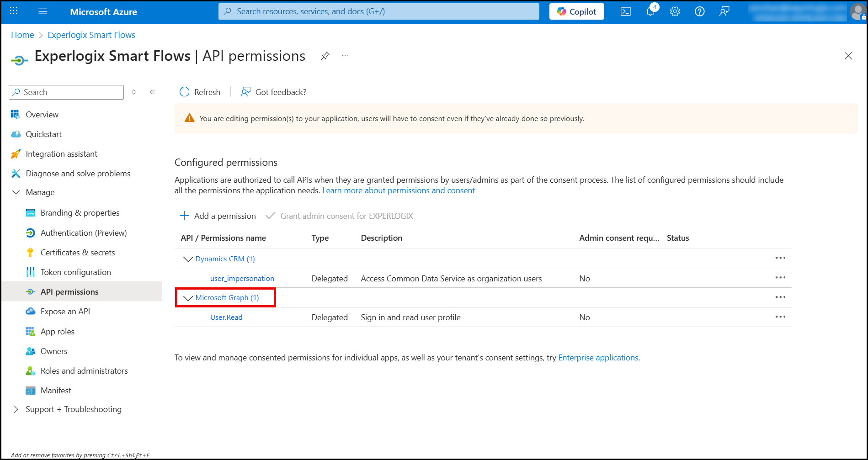Open the Copilot button
The height and width of the screenshot is (460, 868).
pyautogui.click(x=577, y=11)
